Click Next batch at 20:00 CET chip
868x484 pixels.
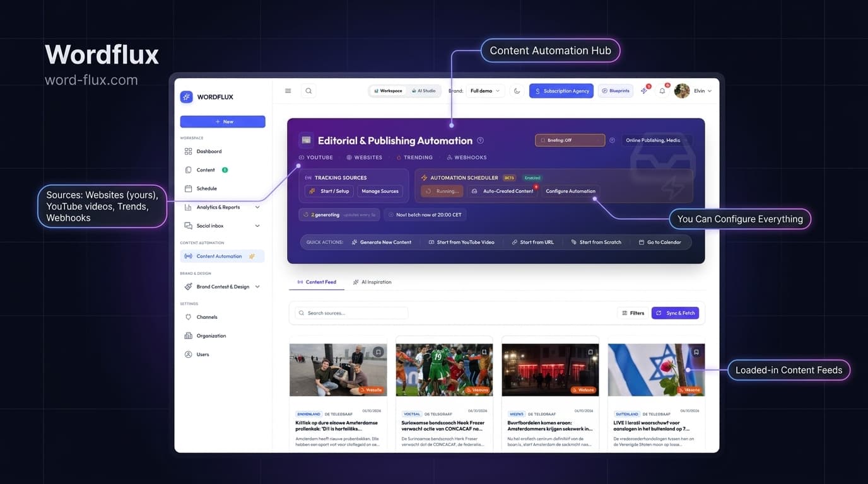click(x=425, y=215)
